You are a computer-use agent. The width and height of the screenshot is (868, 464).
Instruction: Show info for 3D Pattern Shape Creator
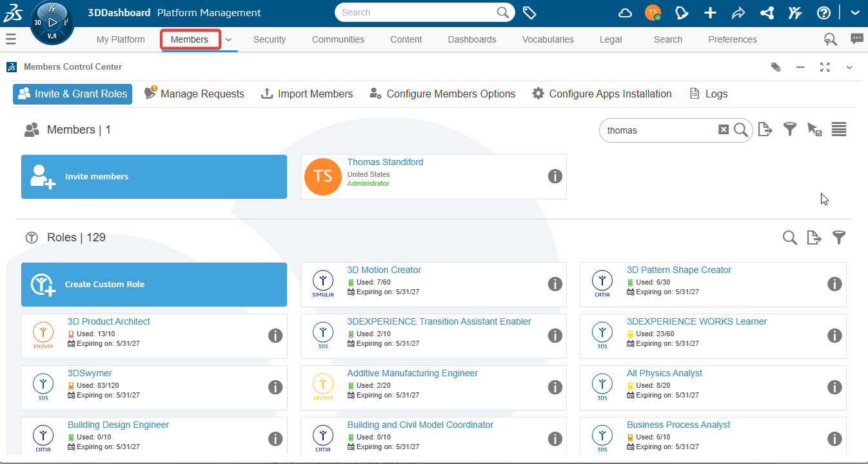coord(834,284)
